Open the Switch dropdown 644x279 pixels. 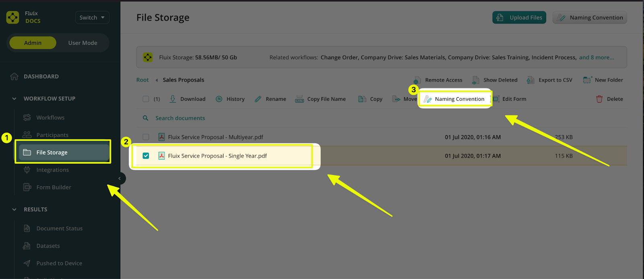(92, 18)
